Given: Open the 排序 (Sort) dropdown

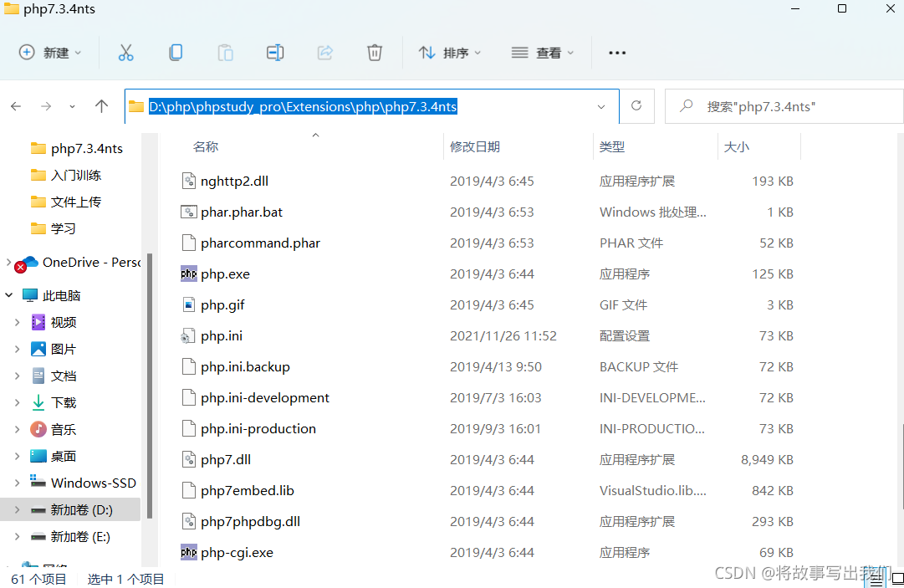Looking at the screenshot, I should (x=450, y=53).
